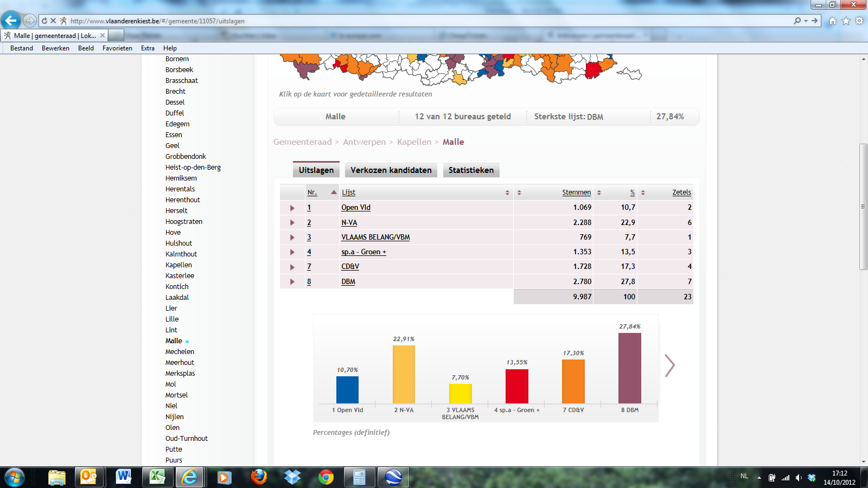Stop loading using the X icon

pyautogui.click(x=53, y=21)
